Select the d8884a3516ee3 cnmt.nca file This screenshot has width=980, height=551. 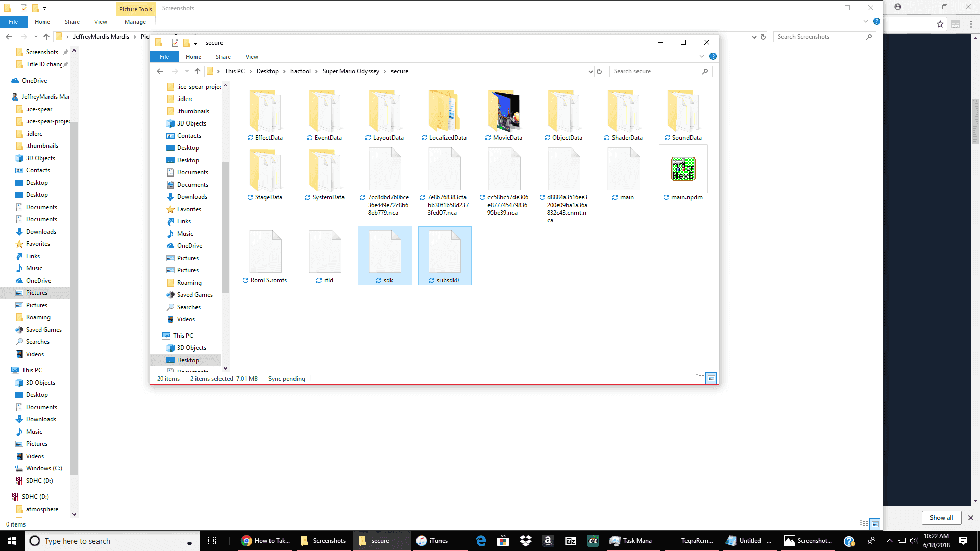pos(563,186)
